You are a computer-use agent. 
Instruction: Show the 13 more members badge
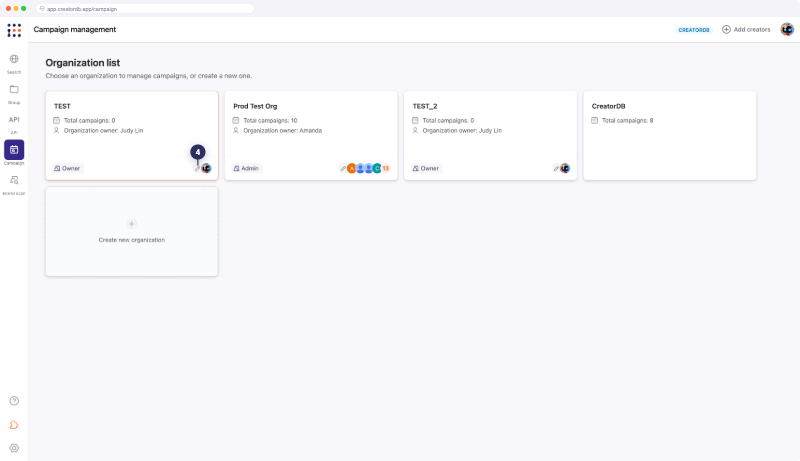pos(386,168)
